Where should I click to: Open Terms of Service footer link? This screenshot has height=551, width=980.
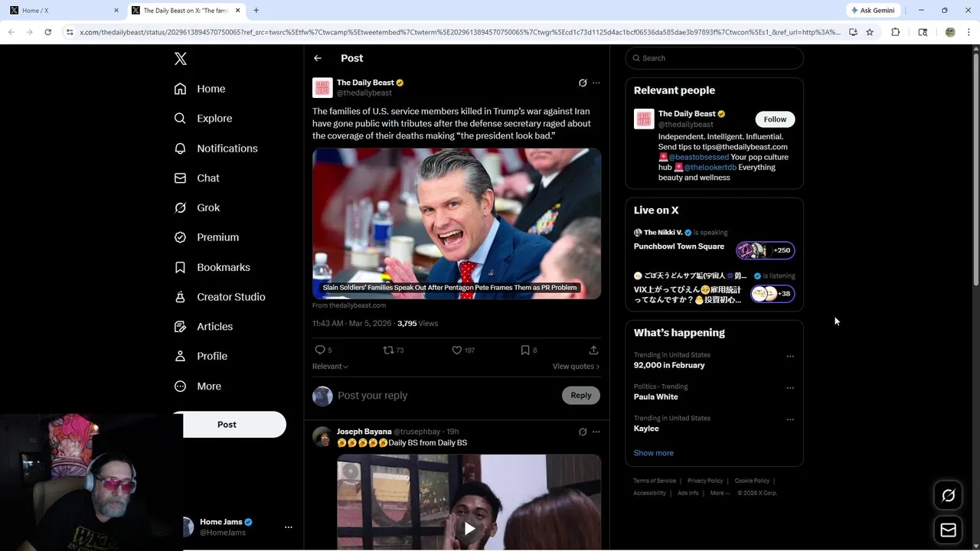tap(655, 481)
